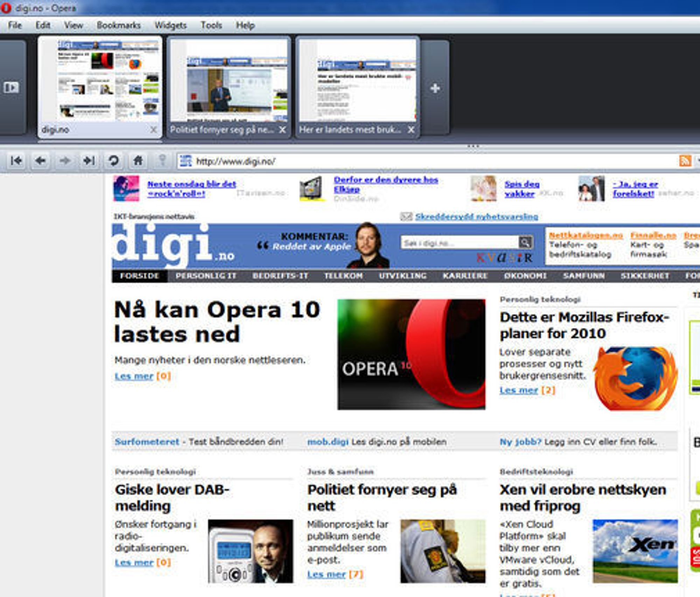Close the digi.no tab
Screen dimensions: 700x597
click(x=153, y=130)
